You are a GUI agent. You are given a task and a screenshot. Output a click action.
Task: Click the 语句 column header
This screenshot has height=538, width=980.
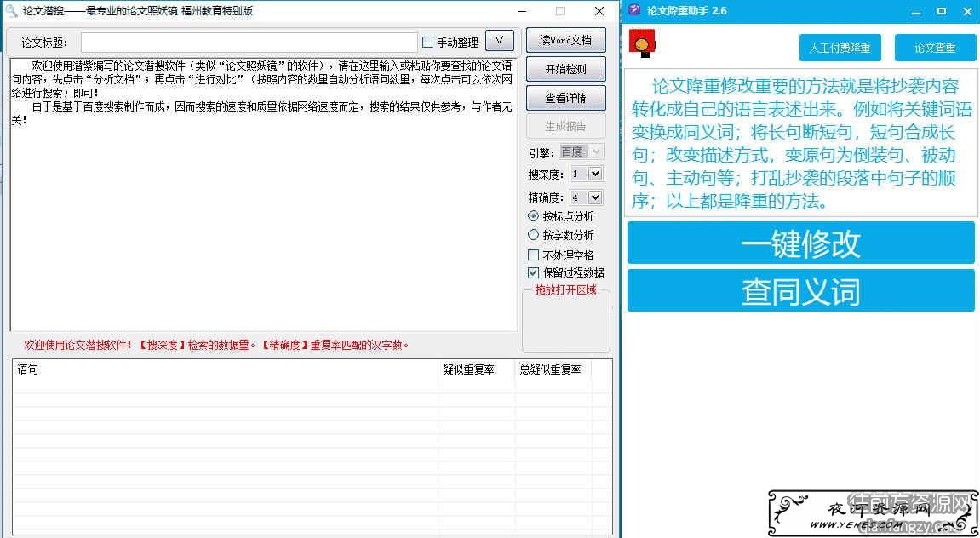point(225,369)
